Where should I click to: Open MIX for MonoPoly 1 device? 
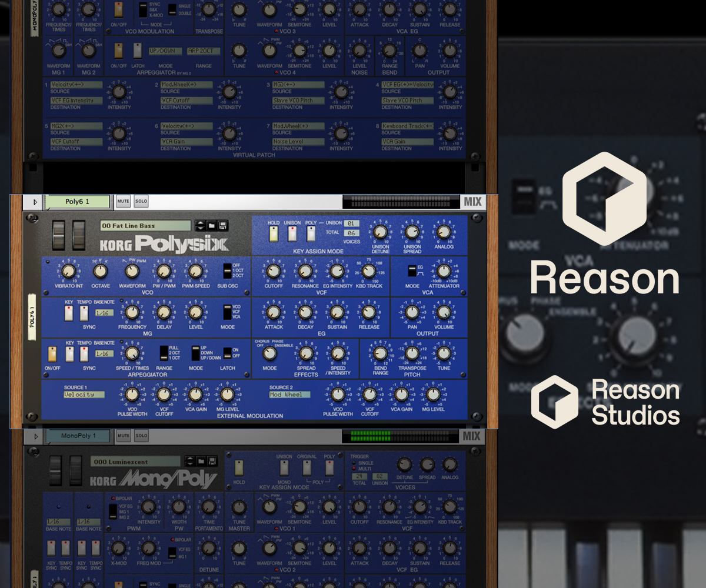[x=472, y=436]
